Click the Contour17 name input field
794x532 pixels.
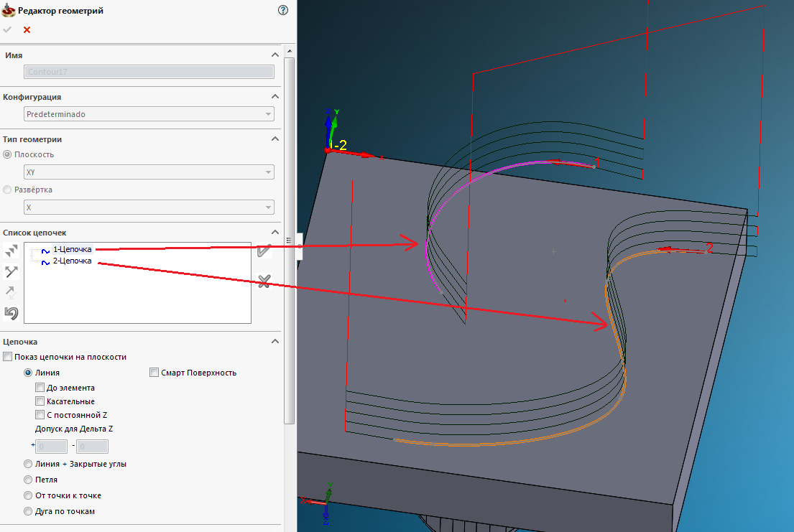coord(149,72)
